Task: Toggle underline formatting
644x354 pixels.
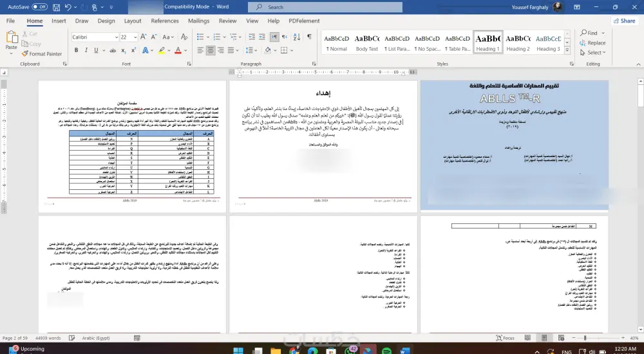Action: click(x=96, y=50)
